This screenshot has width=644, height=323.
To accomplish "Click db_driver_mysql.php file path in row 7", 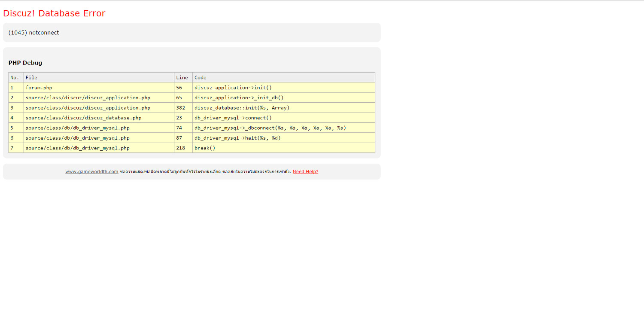I will pos(99,148).
